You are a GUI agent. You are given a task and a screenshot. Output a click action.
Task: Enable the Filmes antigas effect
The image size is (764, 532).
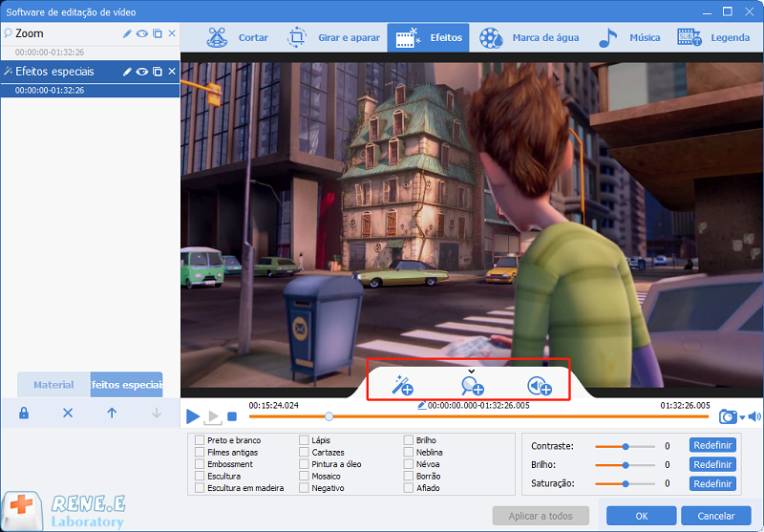[x=200, y=452]
